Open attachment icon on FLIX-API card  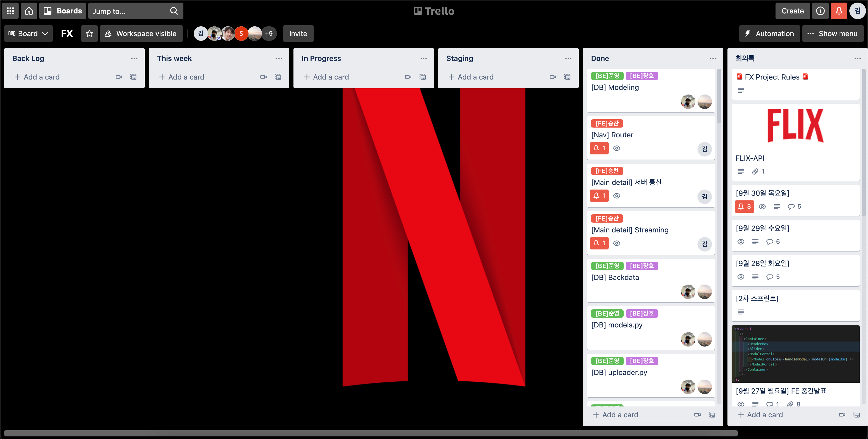(x=755, y=171)
